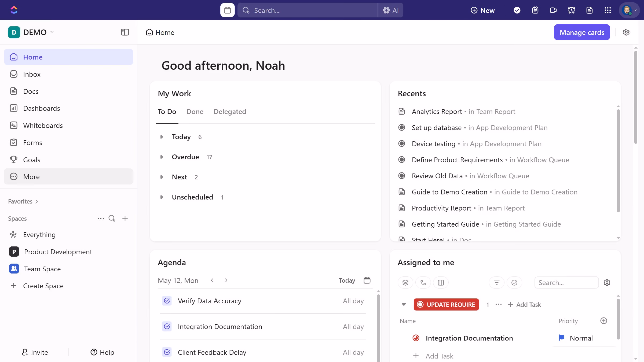Screen dimensions: 644x362
Task: Mark Client Feedback Delay as complete
Action: click(167, 352)
